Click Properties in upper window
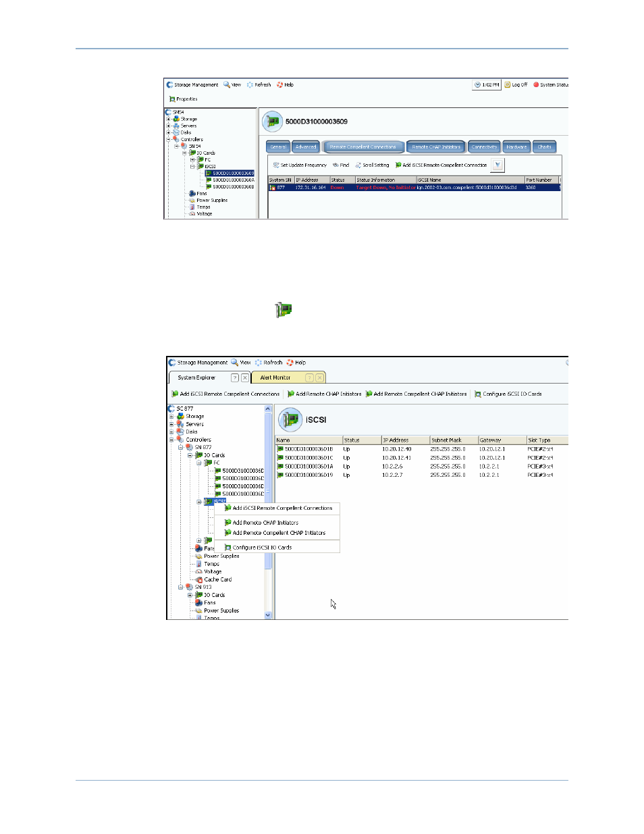 pyautogui.click(x=184, y=99)
